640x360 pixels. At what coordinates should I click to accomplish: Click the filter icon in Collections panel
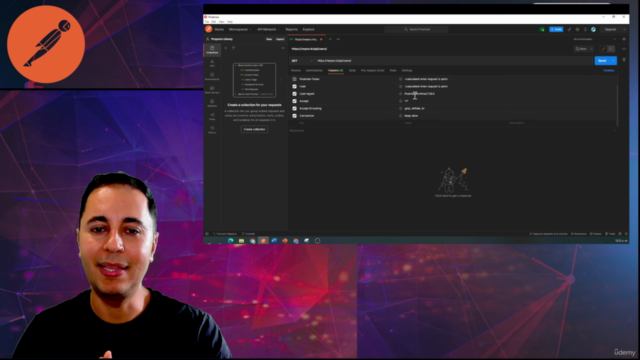(233, 48)
